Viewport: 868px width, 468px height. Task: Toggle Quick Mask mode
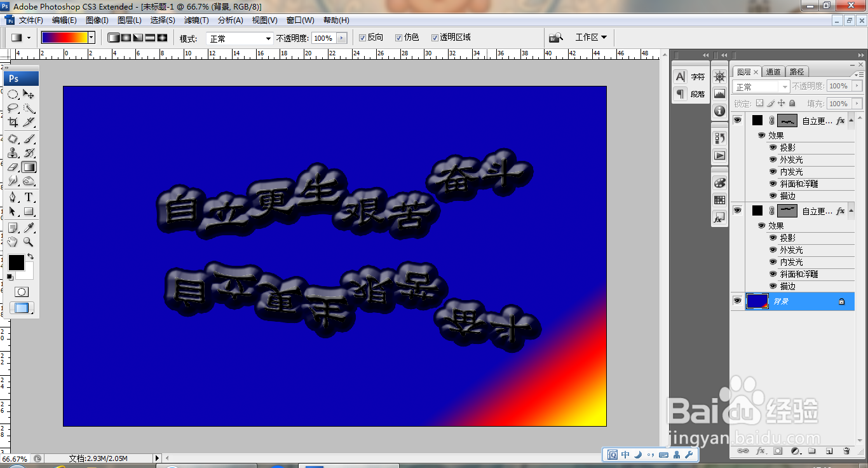21,292
